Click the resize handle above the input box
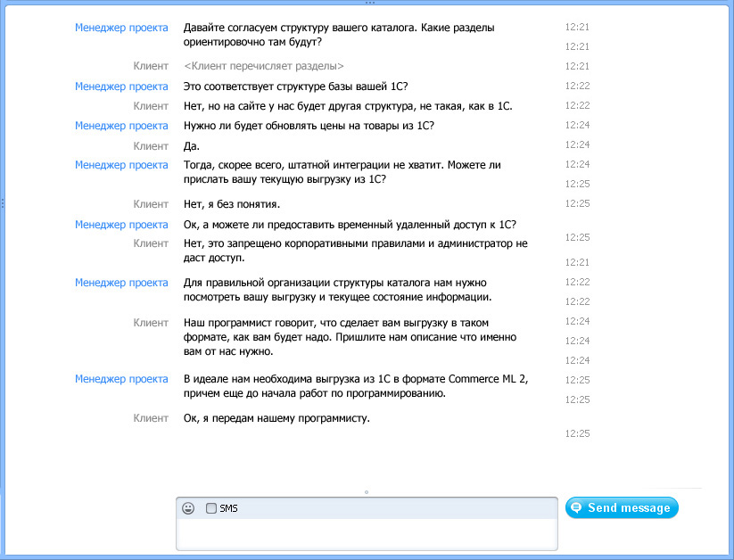Viewport: 734px width, 560px height. point(367,491)
